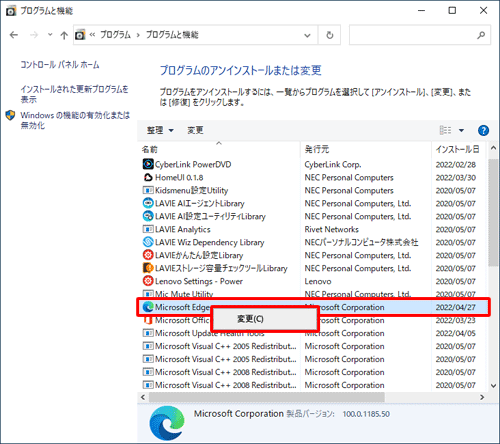Click the LAVIE AIエージェントLibrary icon
The width and height of the screenshot is (500, 444).
pyautogui.click(x=148, y=203)
